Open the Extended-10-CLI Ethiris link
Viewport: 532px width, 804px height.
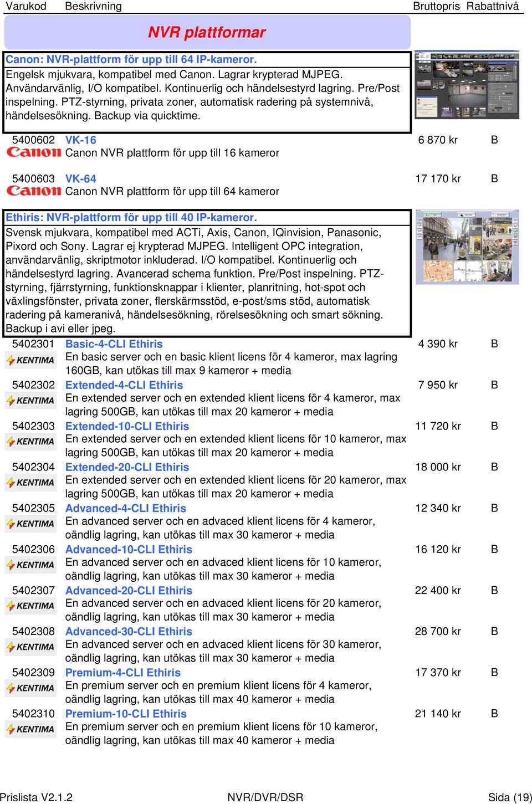coord(127,426)
